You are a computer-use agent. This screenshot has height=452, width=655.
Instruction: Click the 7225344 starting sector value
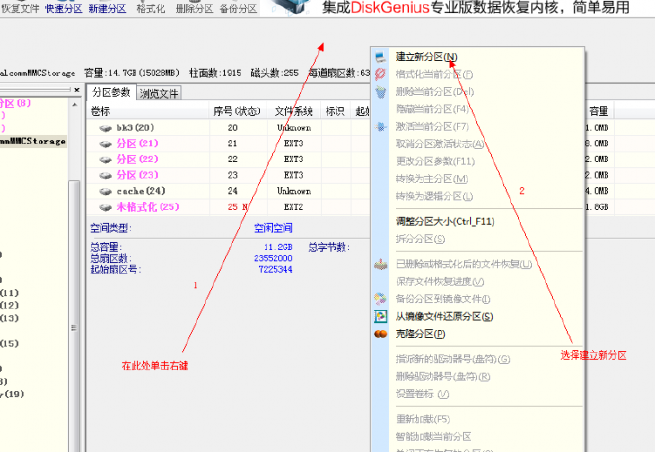[x=275, y=269]
